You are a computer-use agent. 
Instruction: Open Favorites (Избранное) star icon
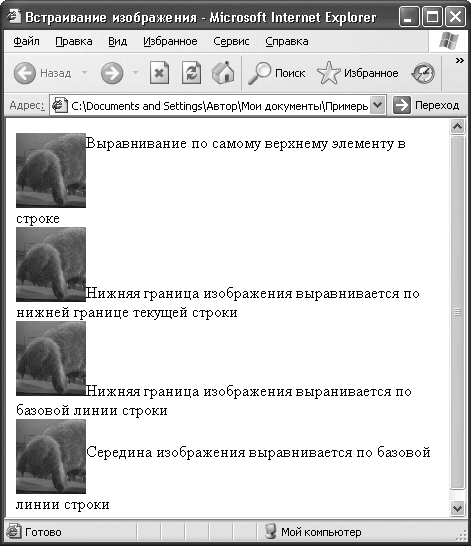tap(328, 73)
